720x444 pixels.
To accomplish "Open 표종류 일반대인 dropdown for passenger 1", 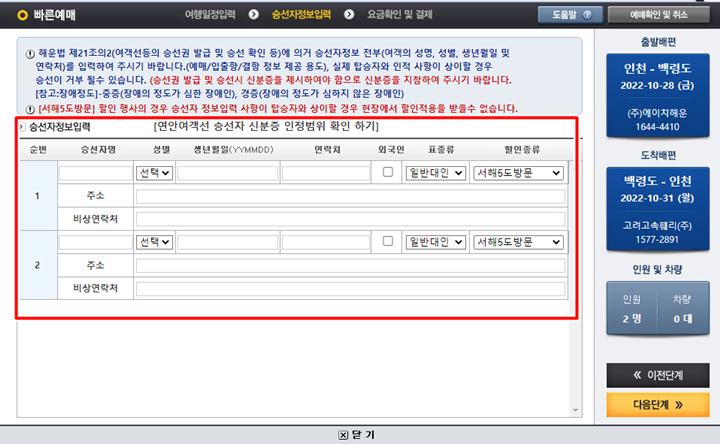I will coord(435,173).
